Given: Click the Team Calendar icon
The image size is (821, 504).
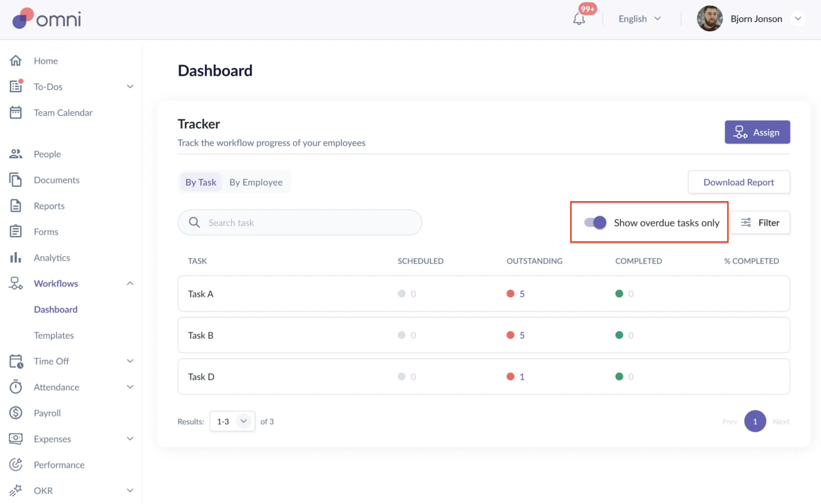Looking at the screenshot, I should 15,112.
